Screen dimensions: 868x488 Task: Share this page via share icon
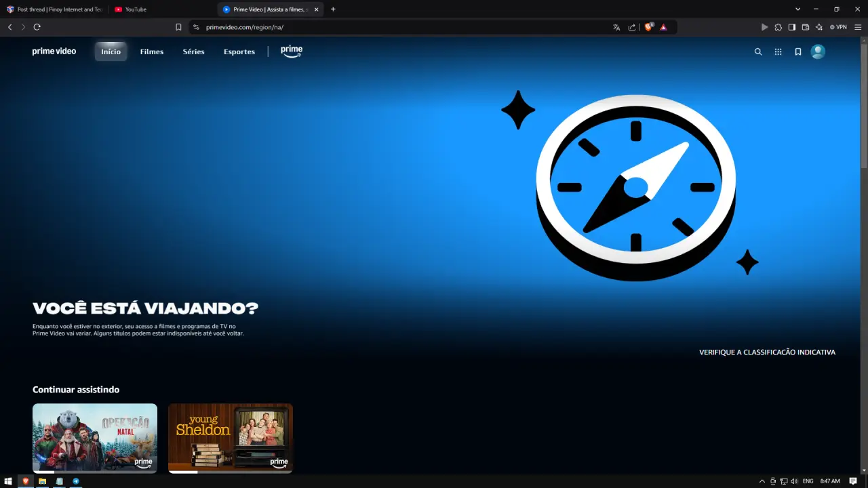coord(632,27)
